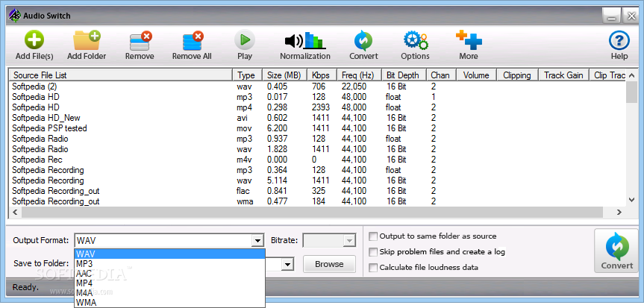
Task: Choose WMA from the format list
Action: (x=169, y=303)
